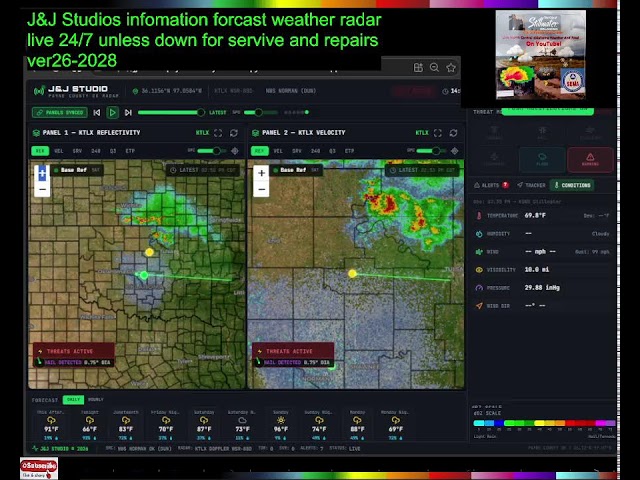
Task: Click the Tonight 66°F forecast card
Action: pyautogui.click(x=90, y=425)
